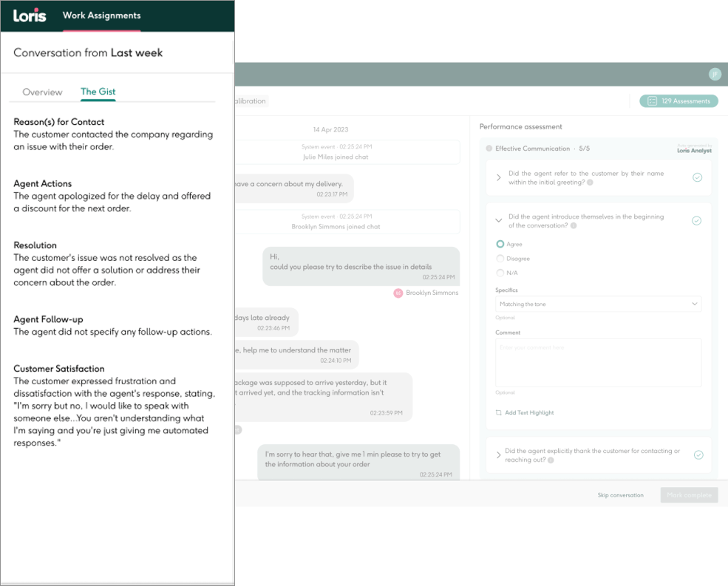Collapse the agent introduce themselves question
The width and height of the screenshot is (728, 586).
pyautogui.click(x=499, y=220)
